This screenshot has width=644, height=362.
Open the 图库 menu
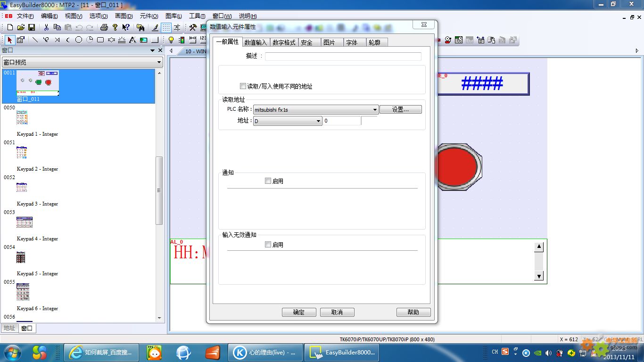tap(173, 16)
